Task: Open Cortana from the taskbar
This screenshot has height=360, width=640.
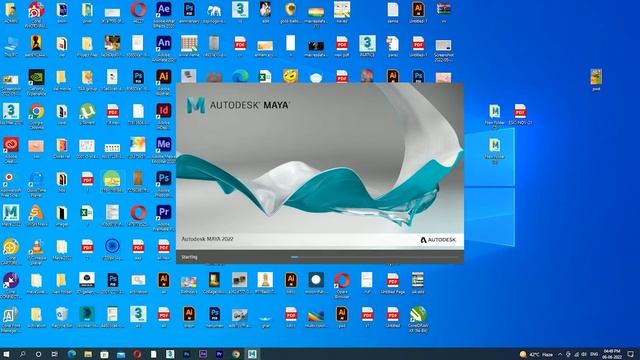Action: tap(38, 354)
